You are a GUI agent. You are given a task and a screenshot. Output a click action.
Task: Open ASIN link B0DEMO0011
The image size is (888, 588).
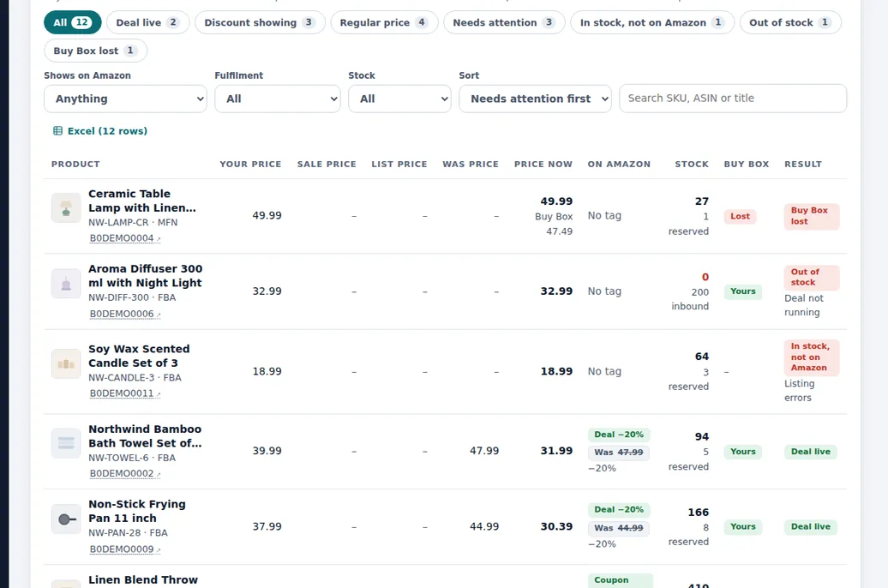coord(122,393)
